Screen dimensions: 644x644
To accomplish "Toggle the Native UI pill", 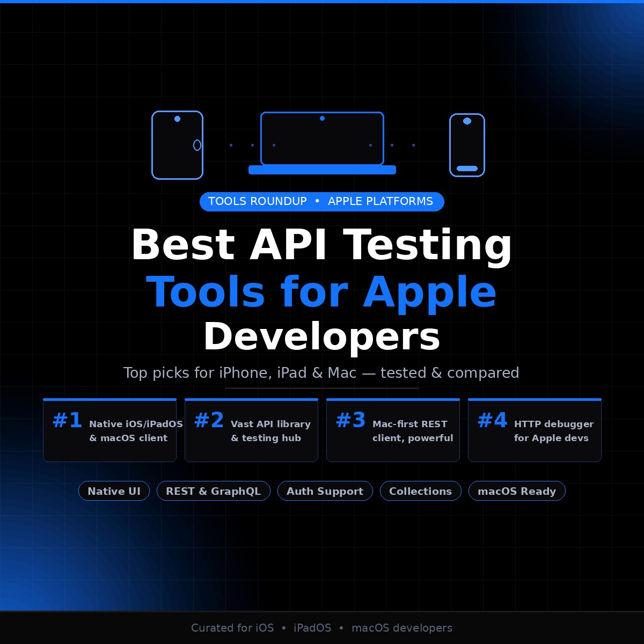I will pos(114,491).
